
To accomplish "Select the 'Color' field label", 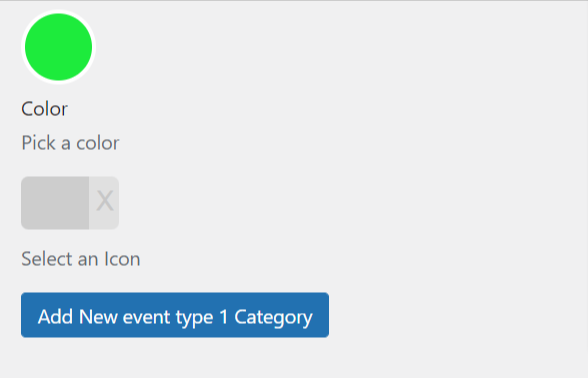I will point(44,109).
